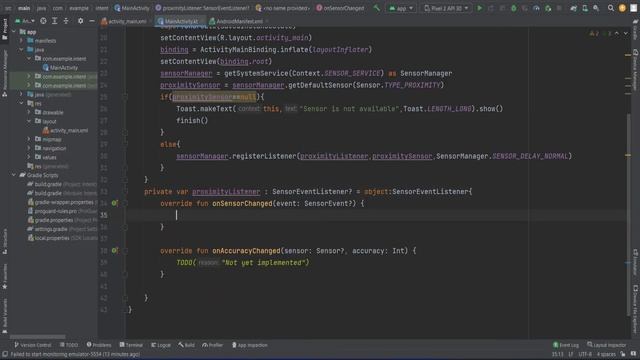Open Project panel gear options

pos(80,21)
